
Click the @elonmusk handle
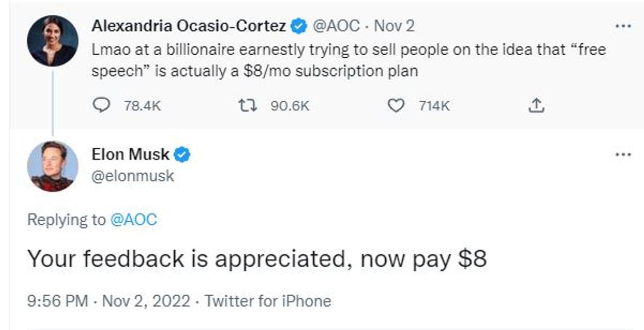133,176
